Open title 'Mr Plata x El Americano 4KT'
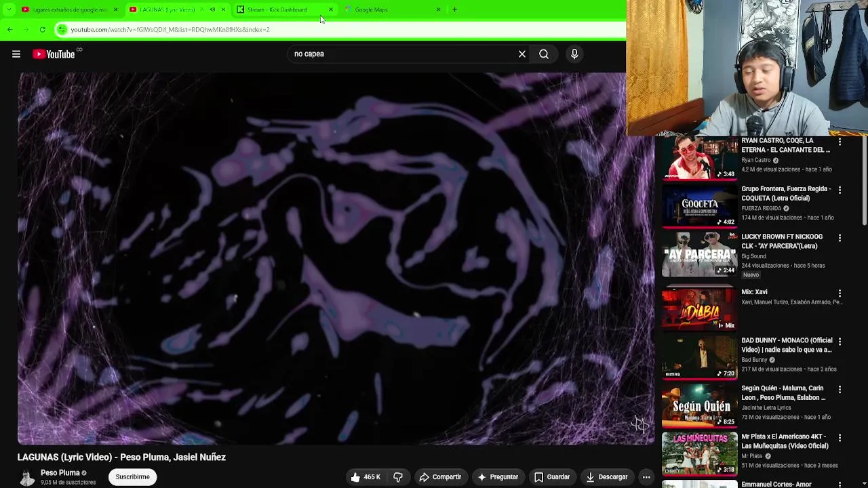Image resolution: width=868 pixels, height=488 pixels. [x=785, y=441]
